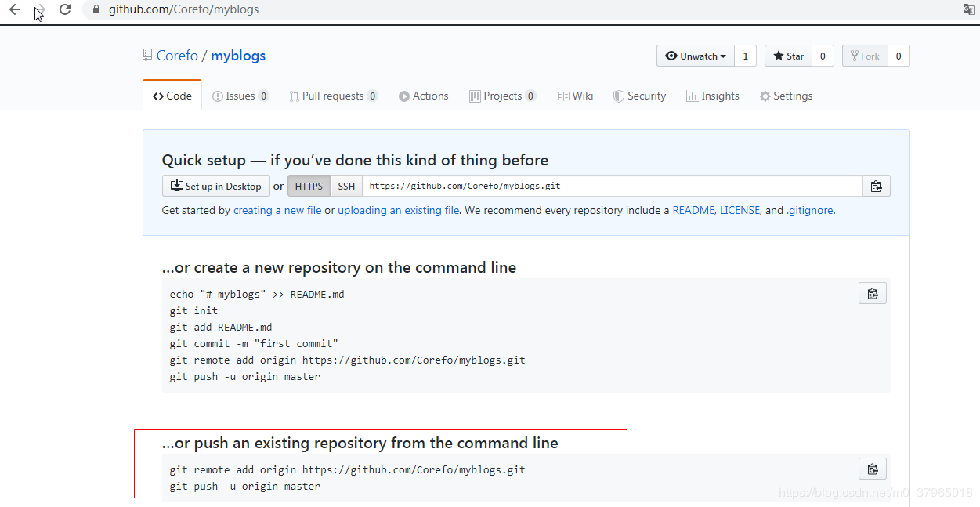Select the HTTPS protocol toggle

pos(309,186)
